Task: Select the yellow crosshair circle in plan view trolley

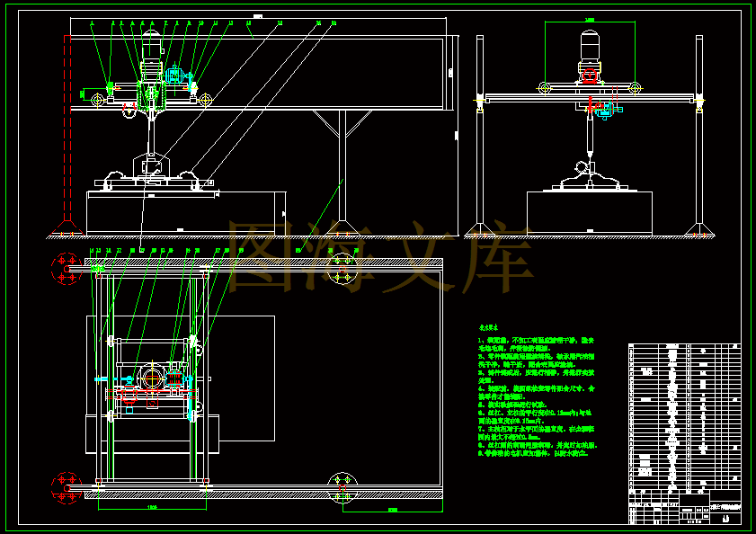Action: (x=152, y=379)
